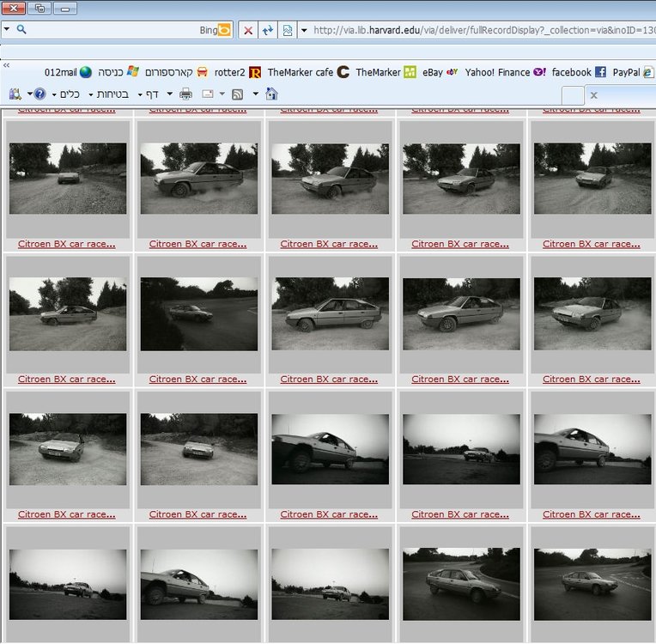Click the Compatibility View icon
The image size is (656, 644).
point(288,30)
